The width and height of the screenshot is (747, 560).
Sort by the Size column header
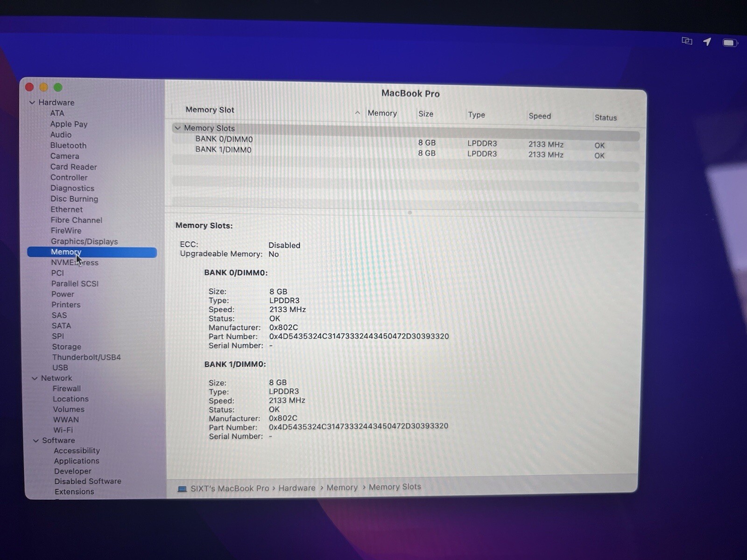[x=426, y=114]
